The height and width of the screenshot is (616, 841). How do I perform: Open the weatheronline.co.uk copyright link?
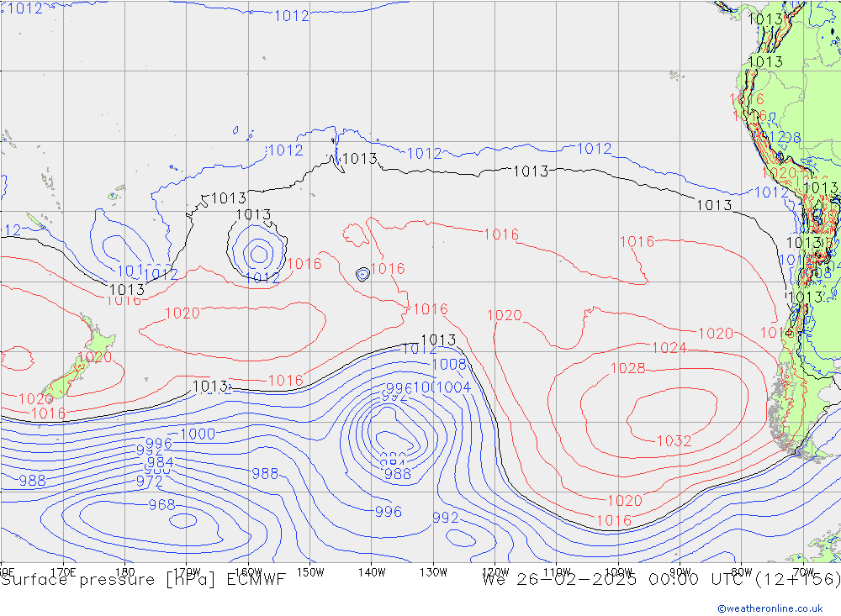point(770,608)
